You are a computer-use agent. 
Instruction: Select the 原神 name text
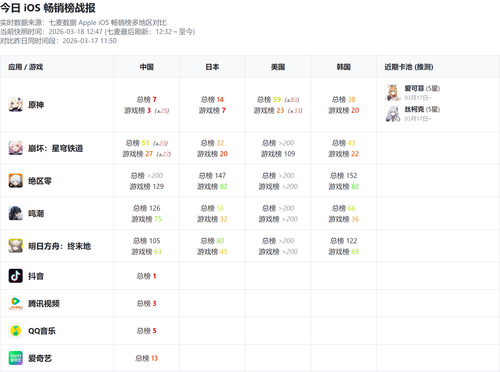click(36, 105)
